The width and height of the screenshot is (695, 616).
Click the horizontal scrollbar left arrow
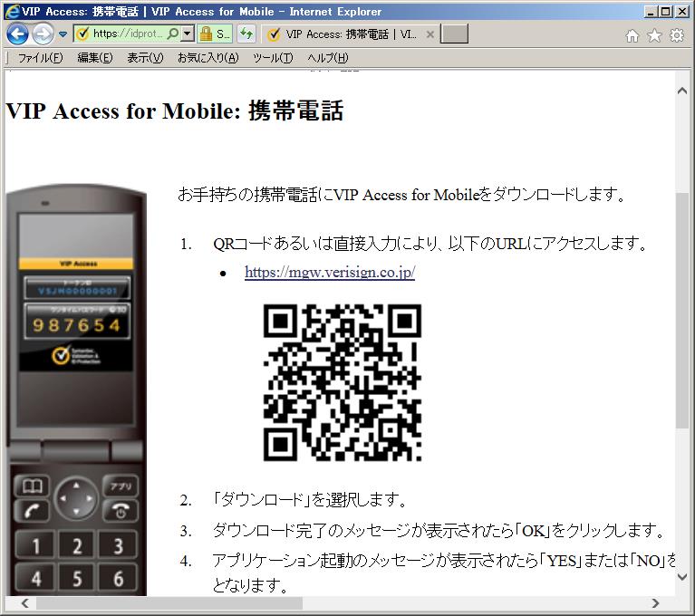(24, 603)
